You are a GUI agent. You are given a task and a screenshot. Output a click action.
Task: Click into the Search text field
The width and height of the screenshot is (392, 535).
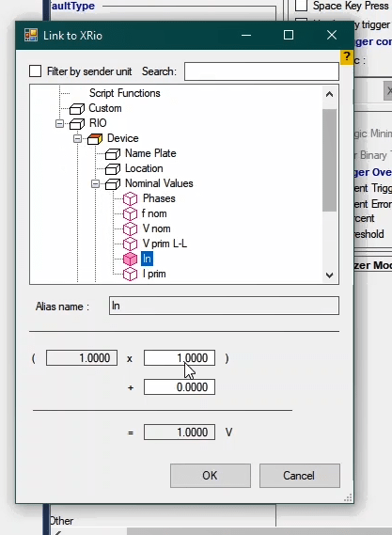click(261, 71)
